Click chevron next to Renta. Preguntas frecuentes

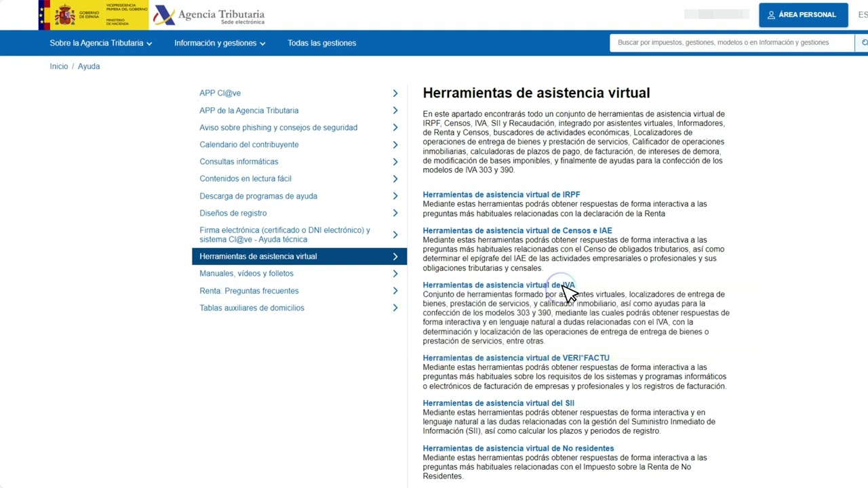(x=395, y=291)
